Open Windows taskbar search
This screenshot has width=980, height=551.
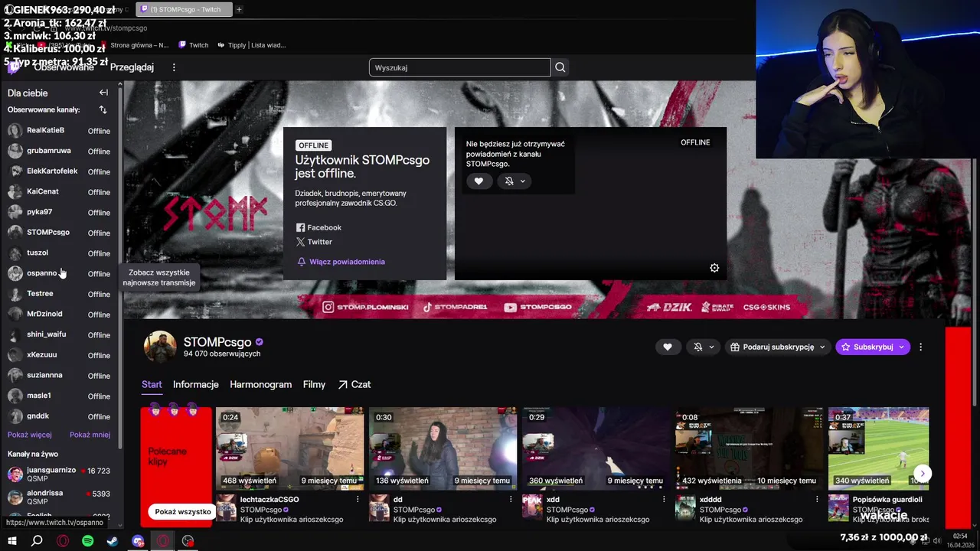pos(37,541)
